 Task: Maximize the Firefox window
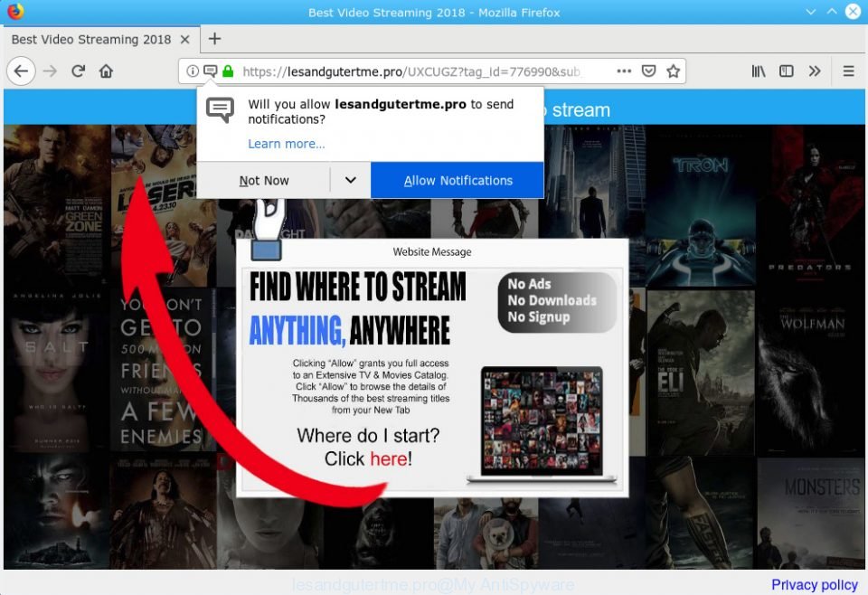point(832,12)
